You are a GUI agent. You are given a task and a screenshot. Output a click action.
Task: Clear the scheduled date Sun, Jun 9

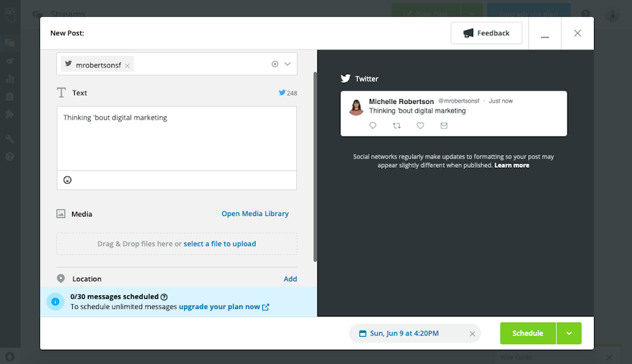click(x=472, y=333)
